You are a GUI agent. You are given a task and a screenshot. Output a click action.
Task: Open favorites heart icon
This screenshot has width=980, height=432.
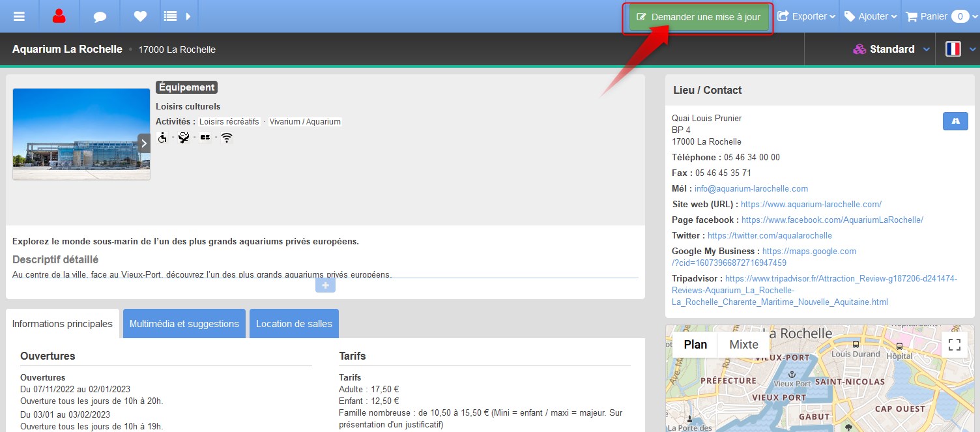click(x=140, y=16)
